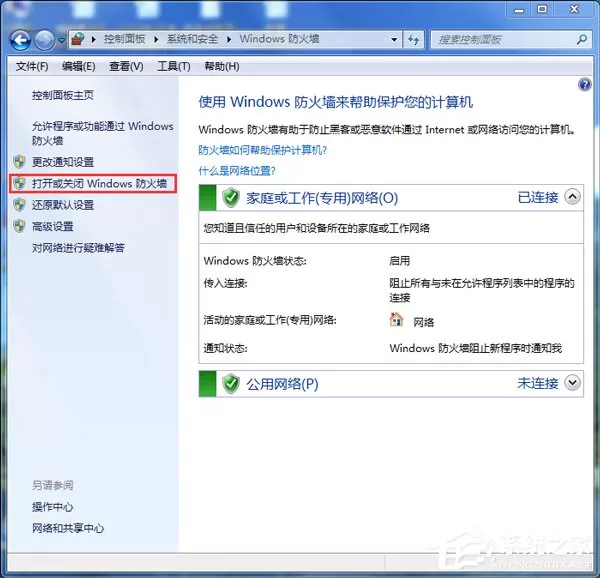Expand the arrow after 控制面板 breadcrumb

tap(156, 39)
